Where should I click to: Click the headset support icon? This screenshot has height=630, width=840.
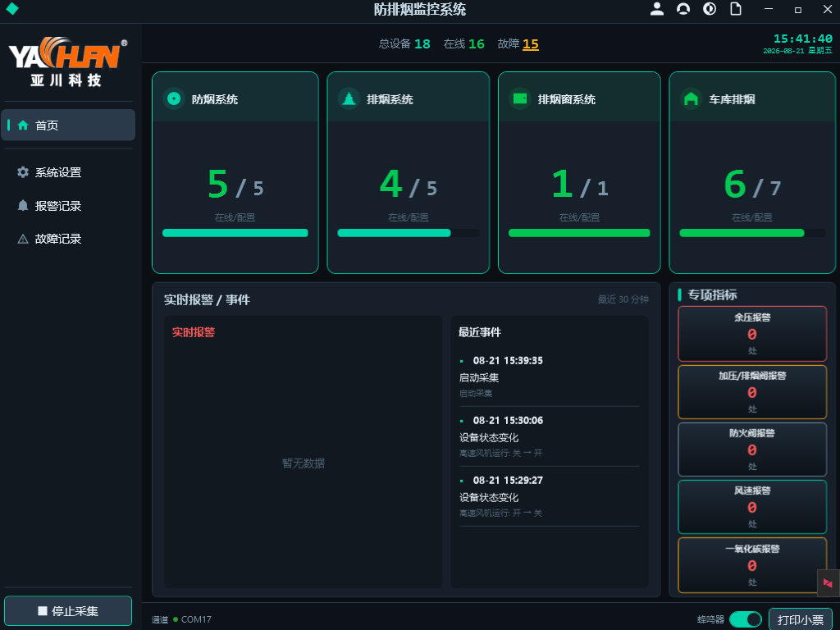(x=683, y=8)
